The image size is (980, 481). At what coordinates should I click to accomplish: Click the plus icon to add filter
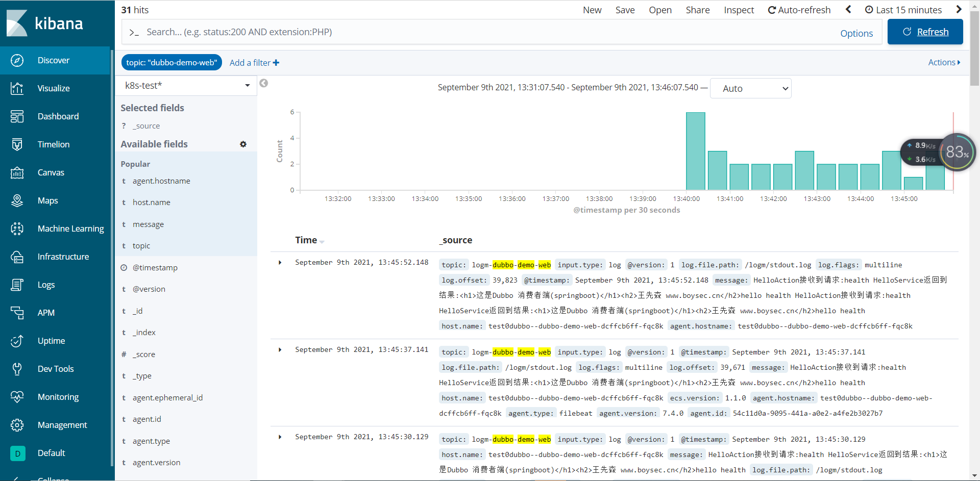(x=276, y=63)
